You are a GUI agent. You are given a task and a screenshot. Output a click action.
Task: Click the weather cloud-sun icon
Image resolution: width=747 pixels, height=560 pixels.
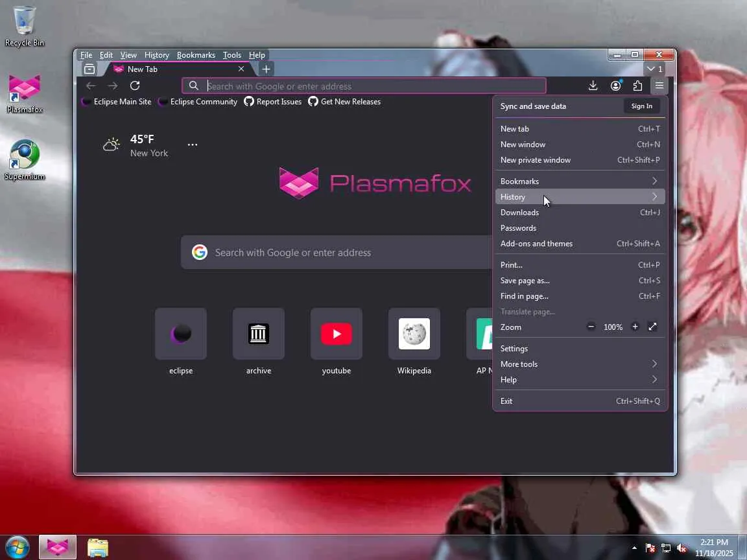(x=112, y=145)
